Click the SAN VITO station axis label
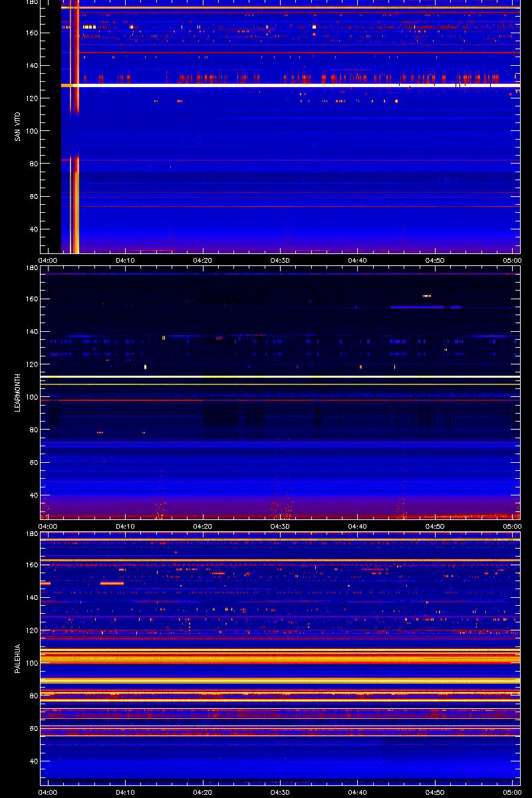Viewport: 532px width, 798px height. [x=18, y=126]
